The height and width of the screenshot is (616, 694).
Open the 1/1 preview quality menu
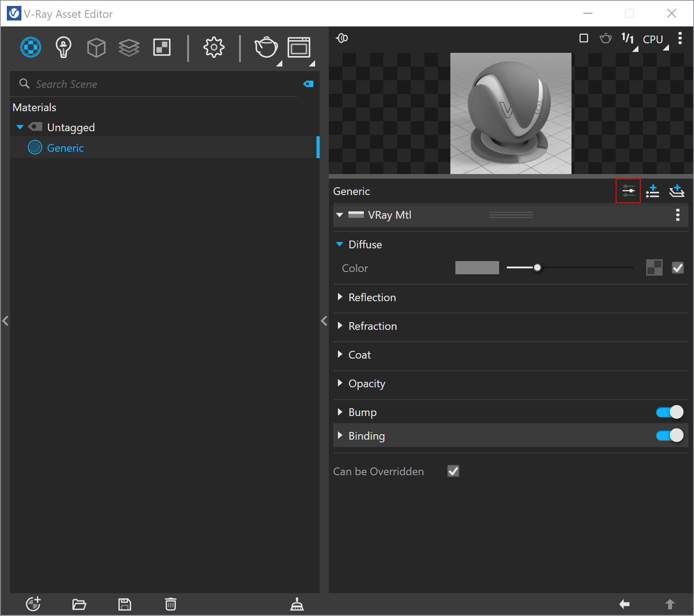[x=628, y=39]
